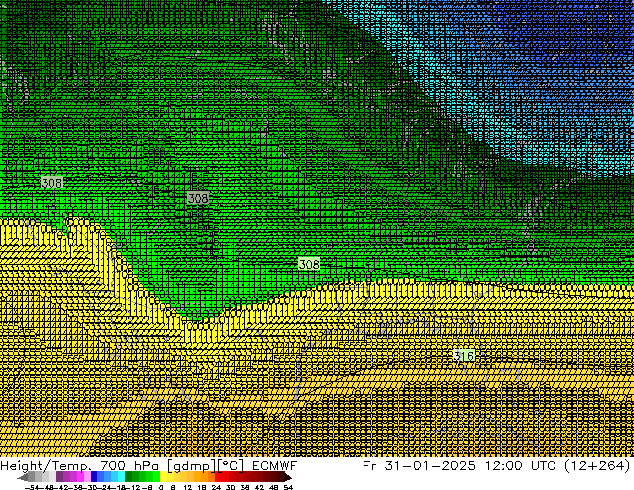Click the '54' legend value at the scale end
The height and width of the screenshot is (490, 634).
[x=288, y=487]
